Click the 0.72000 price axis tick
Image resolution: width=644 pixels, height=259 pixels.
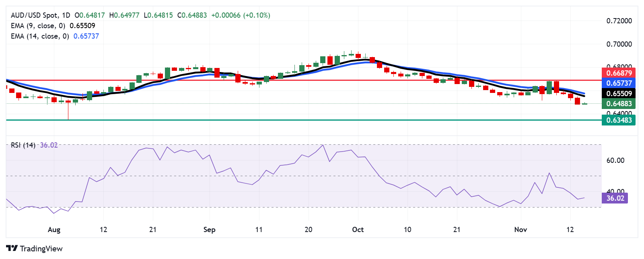point(619,21)
